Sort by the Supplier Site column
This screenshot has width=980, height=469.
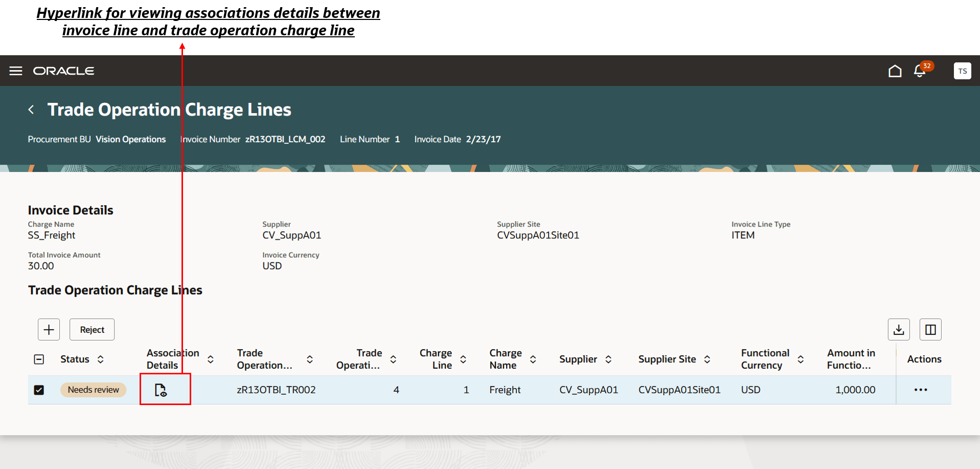click(707, 359)
